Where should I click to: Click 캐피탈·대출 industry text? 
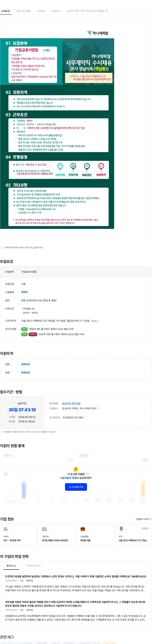(x=85, y=540)
